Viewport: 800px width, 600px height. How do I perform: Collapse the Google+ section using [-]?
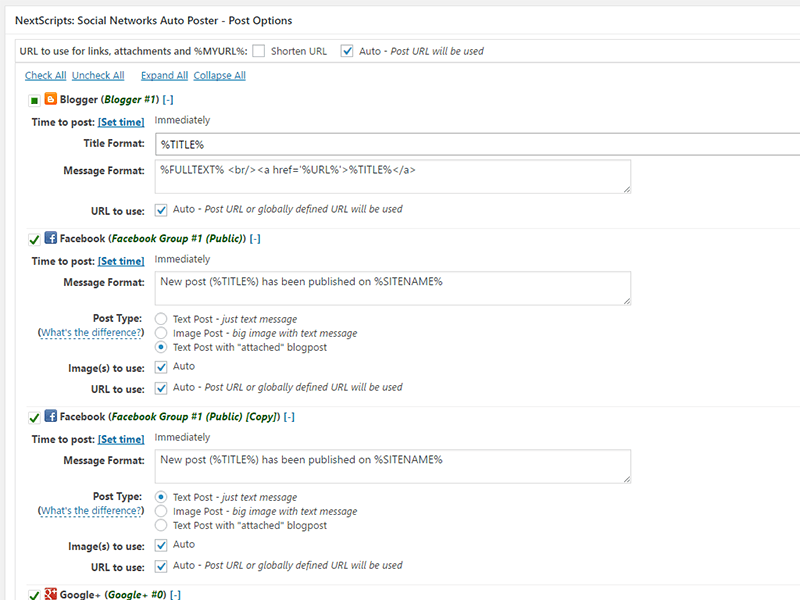175,594
